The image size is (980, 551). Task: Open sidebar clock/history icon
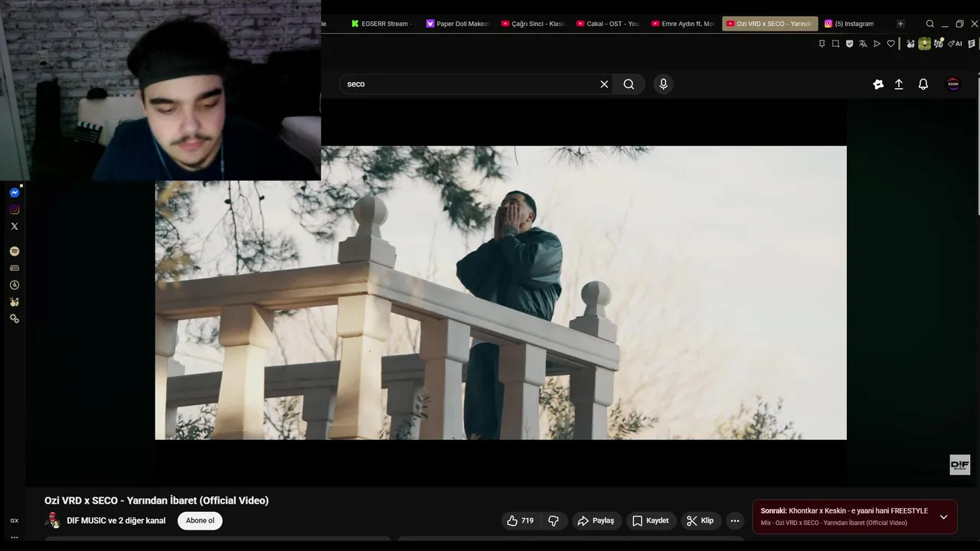(15, 285)
